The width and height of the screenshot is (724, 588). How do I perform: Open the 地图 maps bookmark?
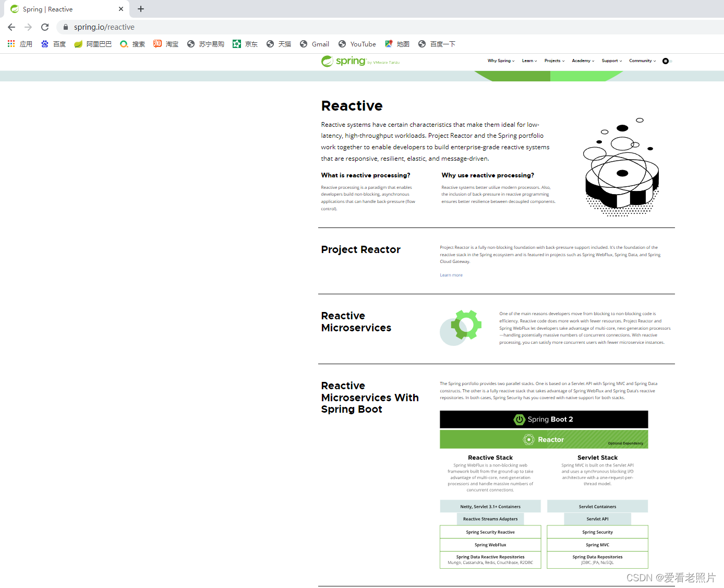(397, 44)
